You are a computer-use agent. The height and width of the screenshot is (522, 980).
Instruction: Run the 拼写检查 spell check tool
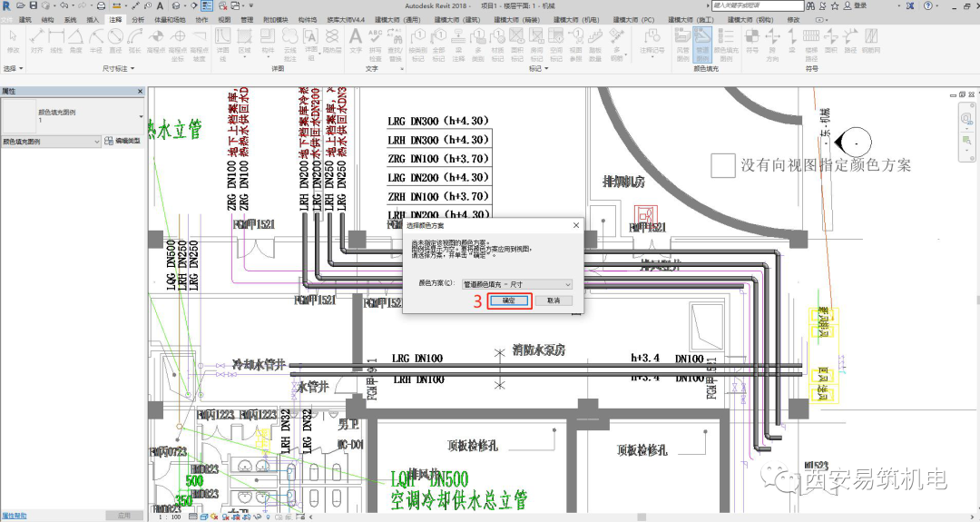click(x=375, y=44)
